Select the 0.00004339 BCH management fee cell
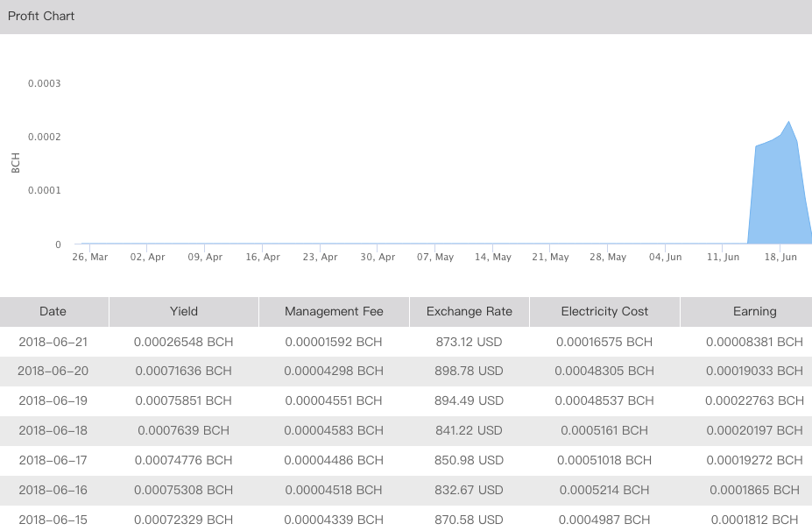Image resolution: width=812 pixels, height=531 pixels. 334,520
